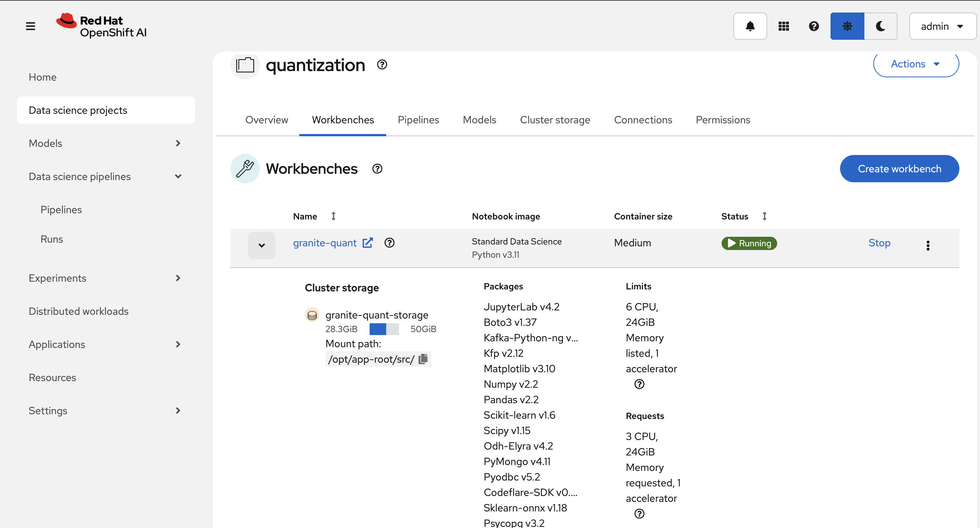This screenshot has height=528, width=980.
Task: Open the application launcher grid
Action: click(x=783, y=26)
